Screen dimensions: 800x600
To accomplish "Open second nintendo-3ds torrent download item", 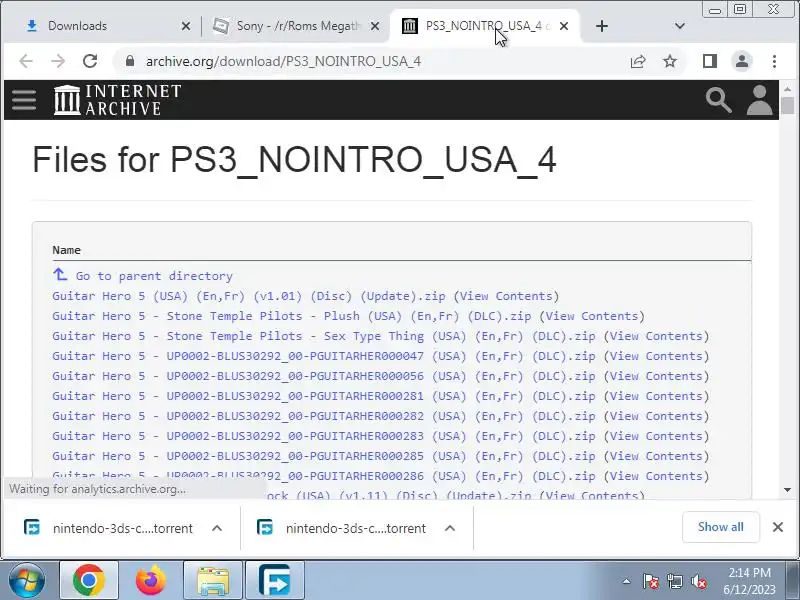I will pos(341,528).
